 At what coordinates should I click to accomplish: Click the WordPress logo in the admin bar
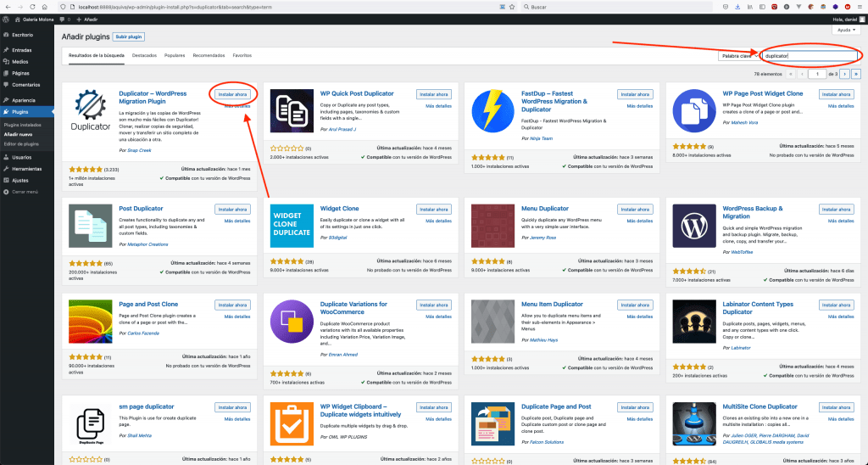(x=6, y=19)
